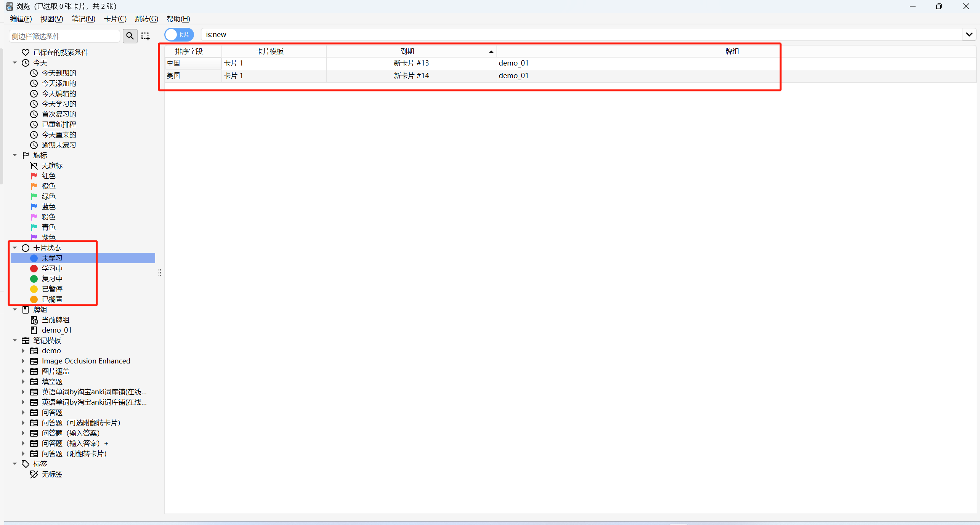Sort by the Due (到期) column header

pos(407,51)
